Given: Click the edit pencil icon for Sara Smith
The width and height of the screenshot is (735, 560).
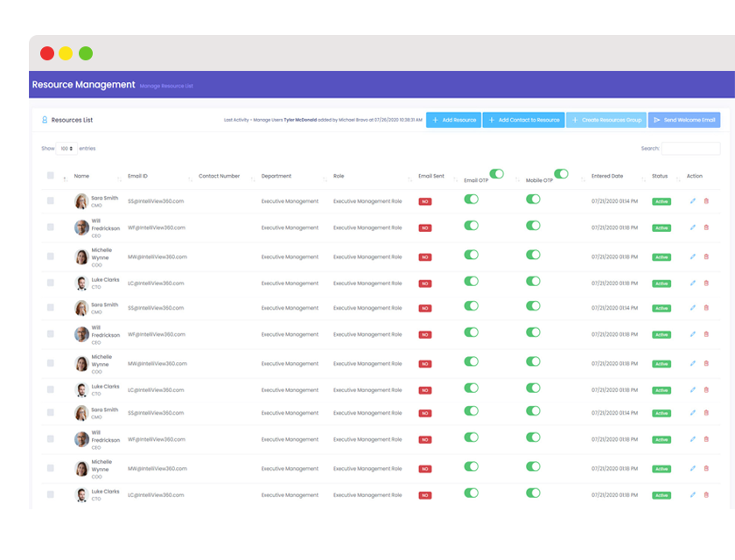Looking at the screenshot, I should 693,201.
